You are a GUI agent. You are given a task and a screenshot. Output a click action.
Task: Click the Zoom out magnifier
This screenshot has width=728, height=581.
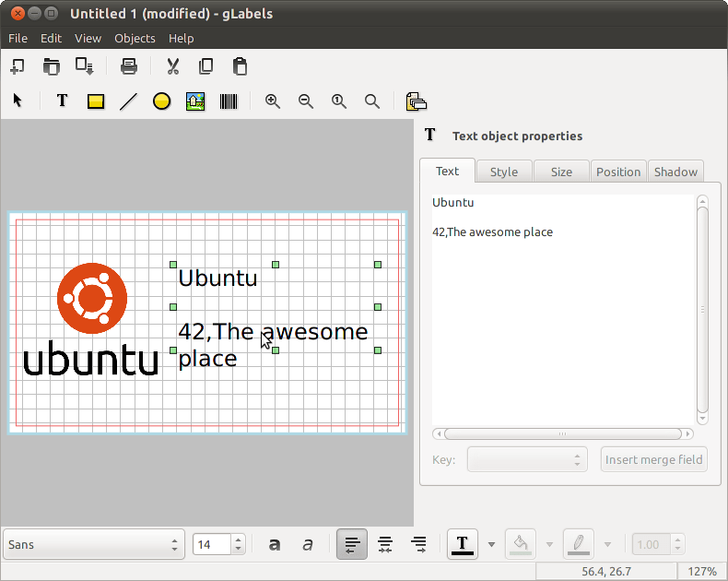tap(306, 101)
